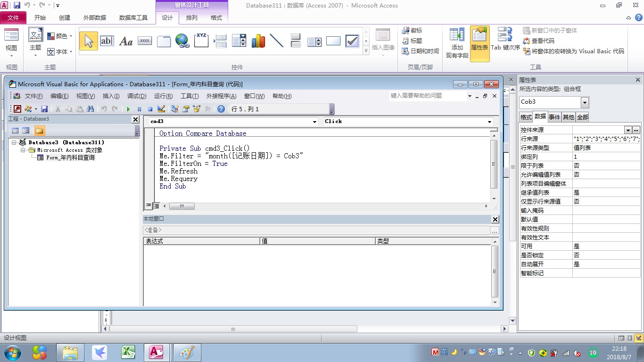This screenshot has height=362, width=644.
Task: Switch to the 事件 property tab
Action: 554,117
